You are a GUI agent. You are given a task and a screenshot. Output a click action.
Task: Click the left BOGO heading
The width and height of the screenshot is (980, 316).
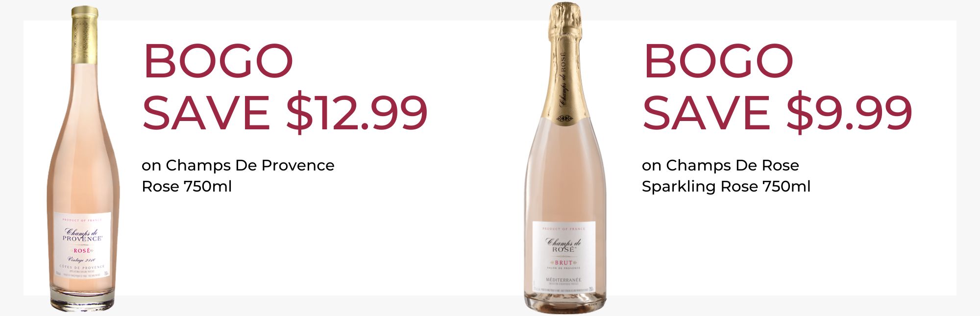(x=218, y=61)
